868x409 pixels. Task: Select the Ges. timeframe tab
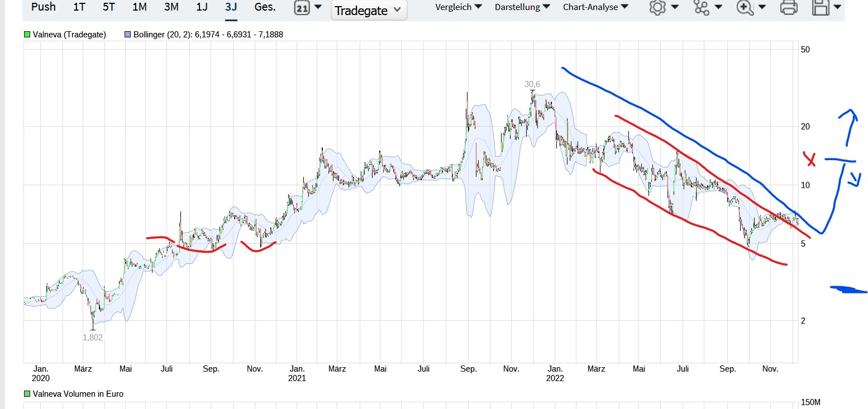tap(264, 7)
